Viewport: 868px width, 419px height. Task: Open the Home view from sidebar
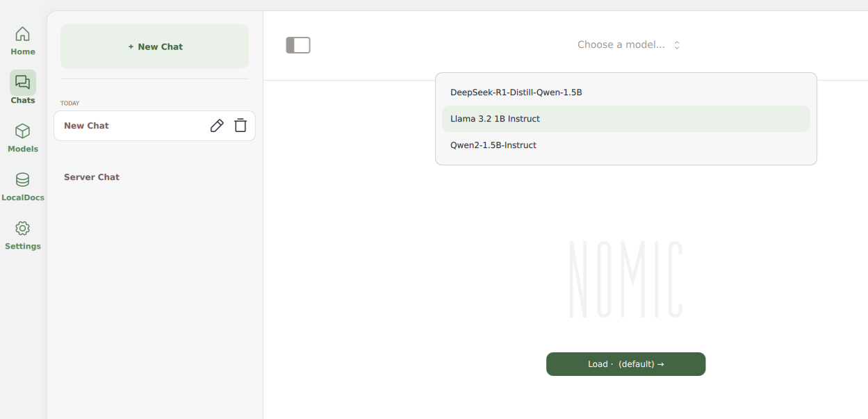click(23, 41)
